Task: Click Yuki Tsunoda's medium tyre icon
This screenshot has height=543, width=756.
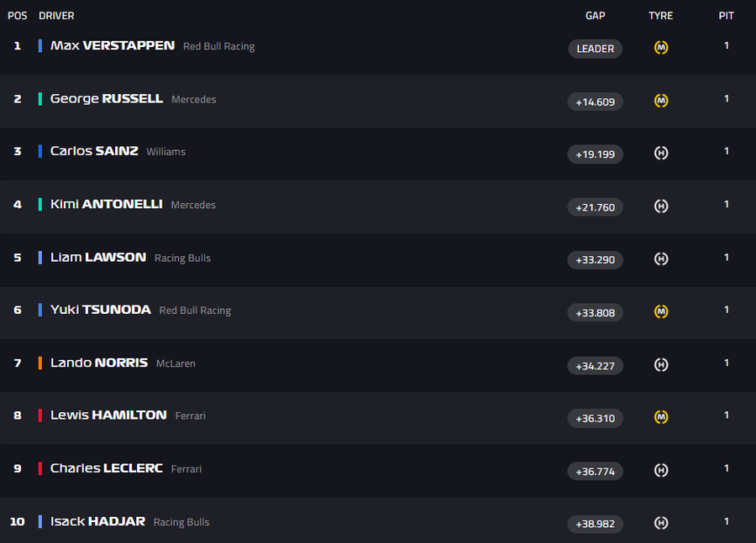Action: [x=661, y=311]
